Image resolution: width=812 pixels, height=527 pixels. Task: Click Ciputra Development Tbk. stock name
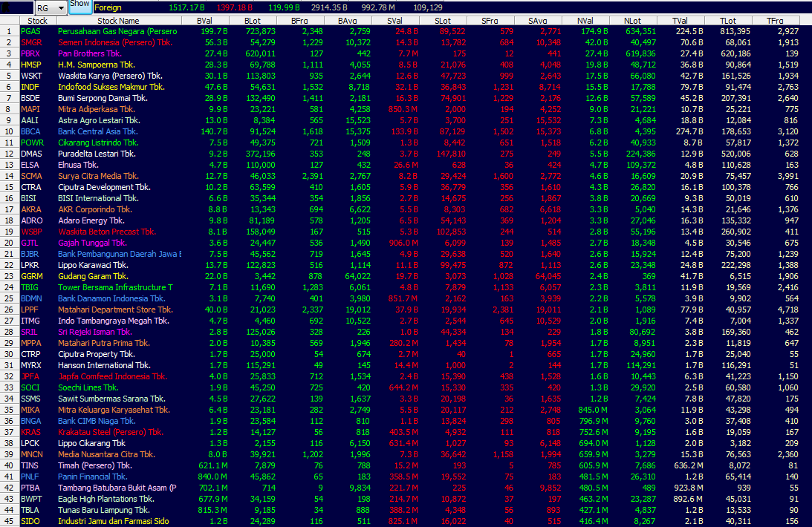click(x=104, y=187)
